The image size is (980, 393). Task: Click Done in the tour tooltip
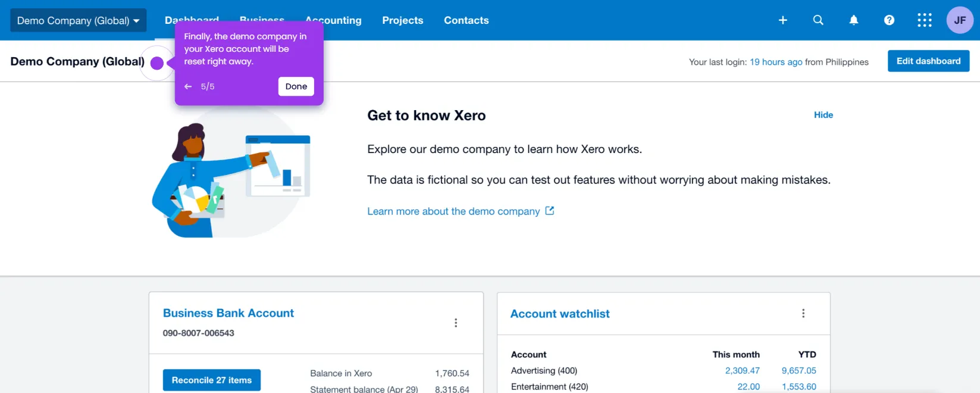coord(296,86)
